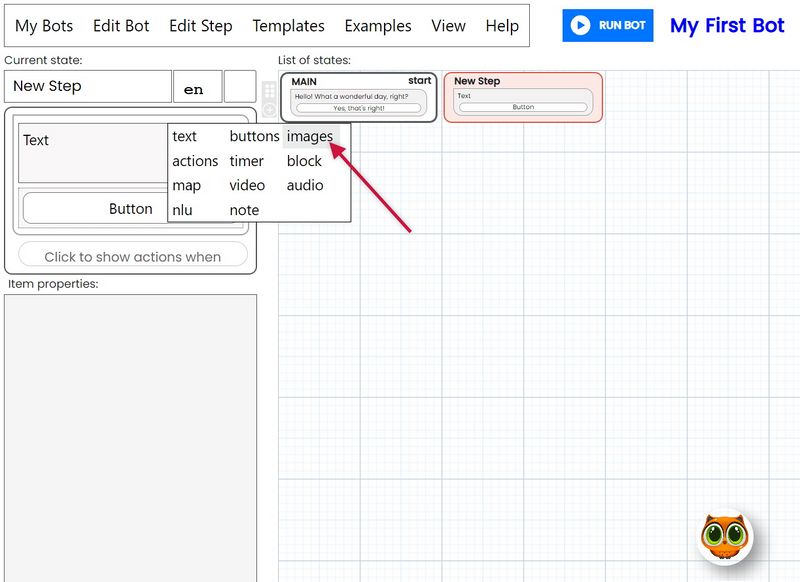Click the 'New Step' name input field

tap(87, 87)
